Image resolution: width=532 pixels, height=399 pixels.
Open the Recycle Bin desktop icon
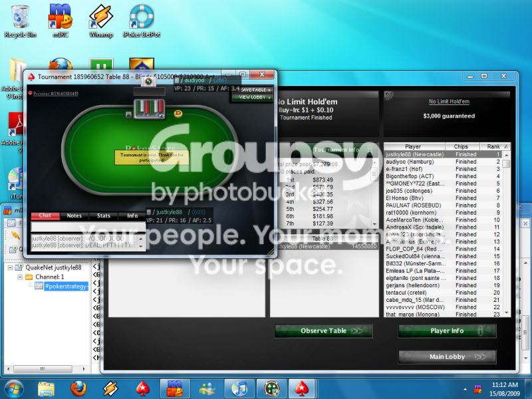[x=20, y=21]
